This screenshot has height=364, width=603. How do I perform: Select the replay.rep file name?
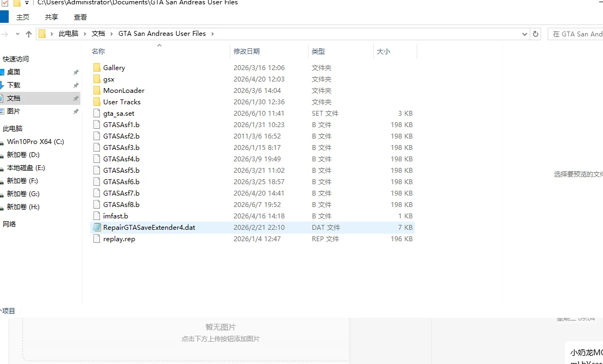tap(119, 239)
